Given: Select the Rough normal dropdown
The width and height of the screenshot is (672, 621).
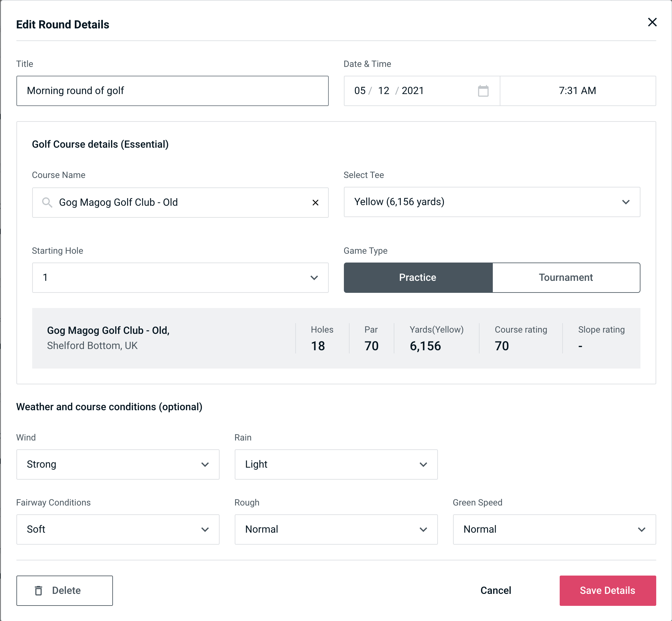Looking at the screenshot, I should [x=336, y=530].
